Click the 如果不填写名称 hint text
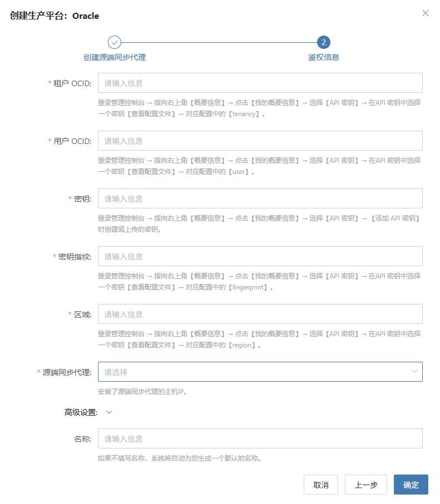 180,458
